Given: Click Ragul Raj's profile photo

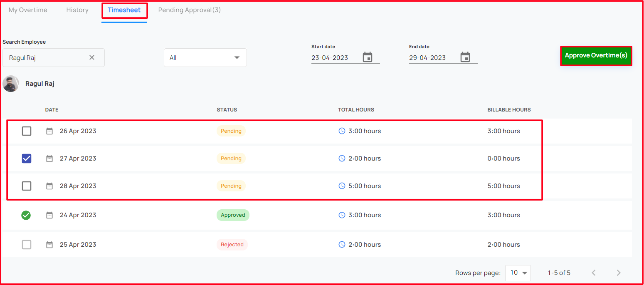Looking at the screenshot, I should (x=11, y=84).
